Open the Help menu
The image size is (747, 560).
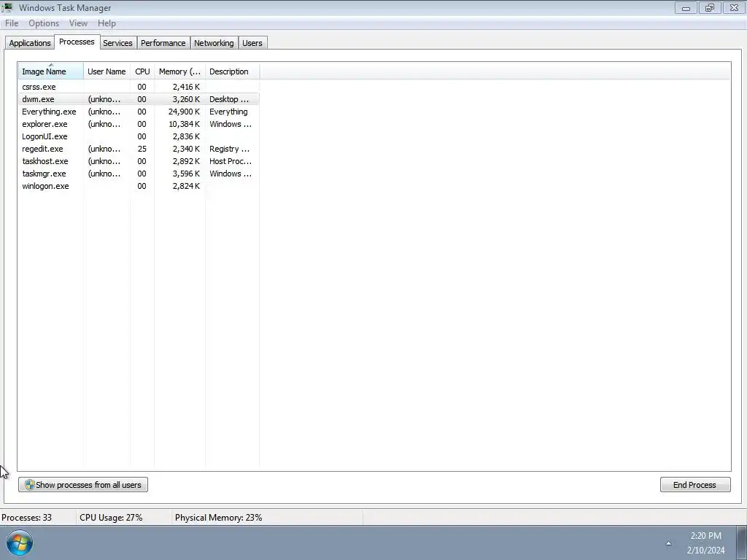(x=107, y=23)
